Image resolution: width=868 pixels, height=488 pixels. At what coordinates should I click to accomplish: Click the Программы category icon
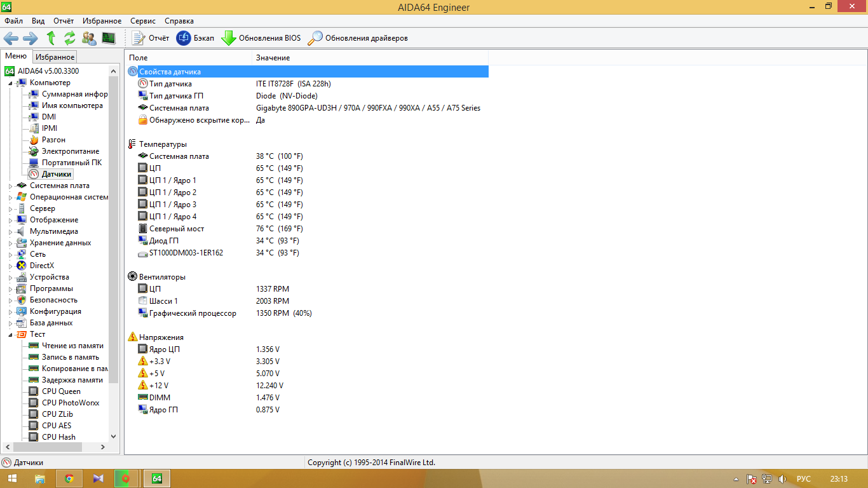click(x=22, y=288)
